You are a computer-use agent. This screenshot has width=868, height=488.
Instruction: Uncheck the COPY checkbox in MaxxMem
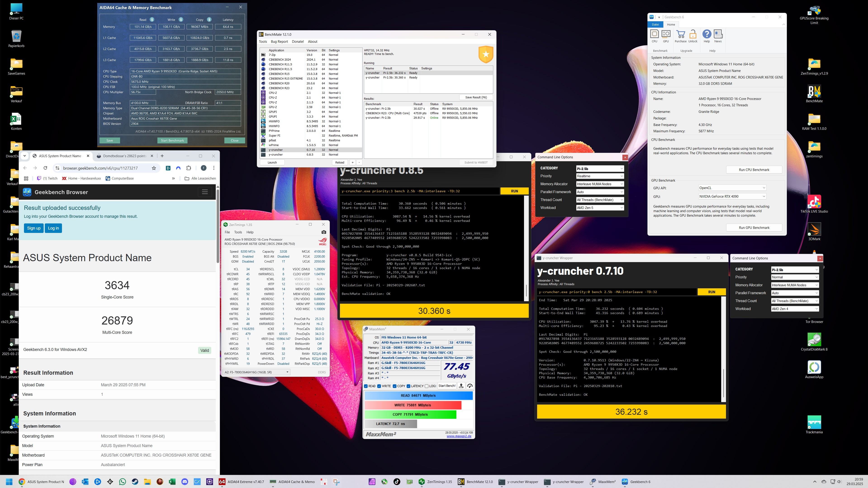pyautogui.click(x=395, y=386)
